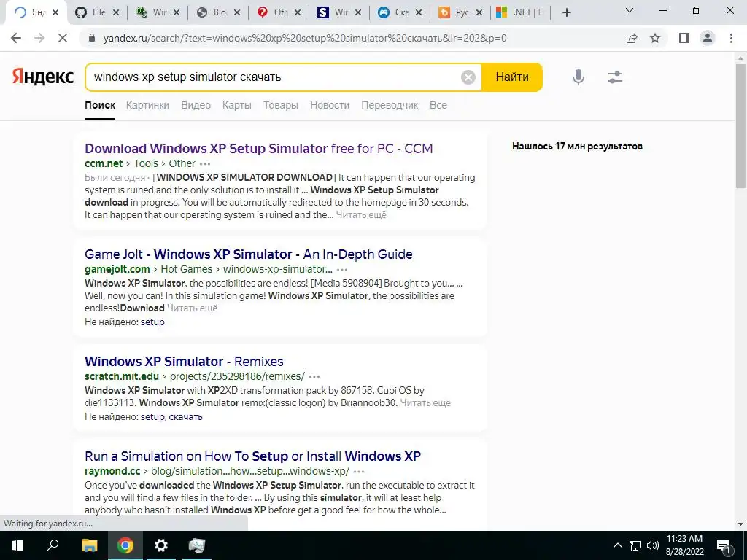Switch to Видео tab
The width and height of the screenshot is (747, 560).
[x=196, y=105]
